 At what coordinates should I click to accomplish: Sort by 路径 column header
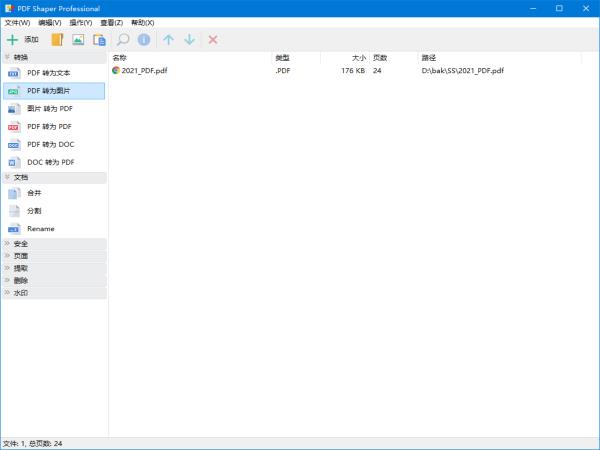499,58
